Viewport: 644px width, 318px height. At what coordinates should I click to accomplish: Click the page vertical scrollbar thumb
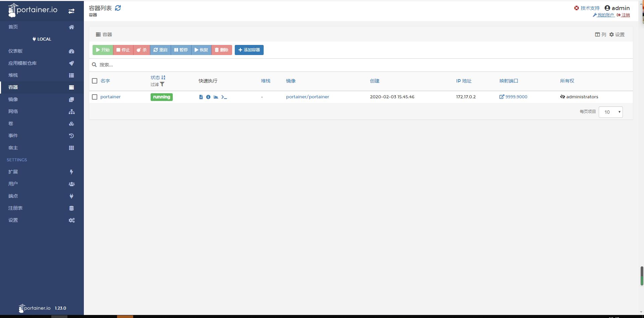[x=642, y=276]
